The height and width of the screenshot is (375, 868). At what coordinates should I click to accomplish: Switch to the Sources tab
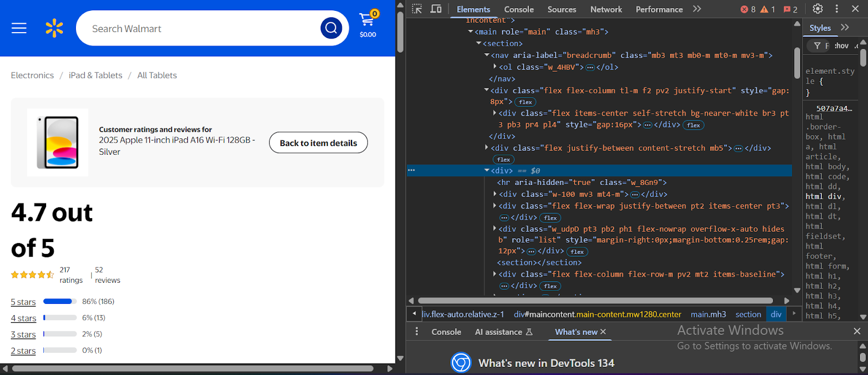[561, 9]
